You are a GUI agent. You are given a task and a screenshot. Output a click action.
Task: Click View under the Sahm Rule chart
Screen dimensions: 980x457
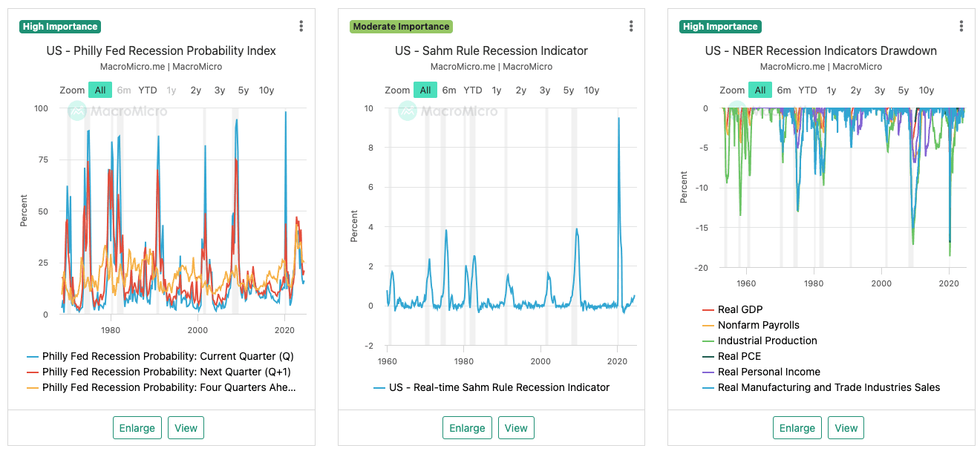516,428
